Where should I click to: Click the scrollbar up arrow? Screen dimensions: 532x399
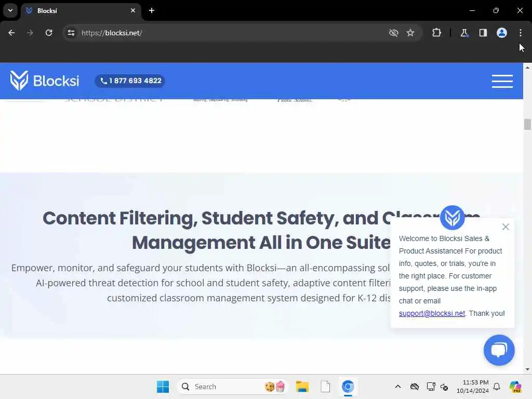[x=527, y=68]
